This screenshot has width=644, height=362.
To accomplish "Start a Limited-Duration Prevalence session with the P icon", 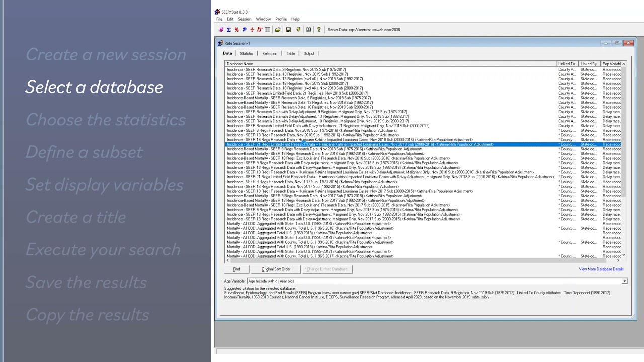I will (244, 30).
